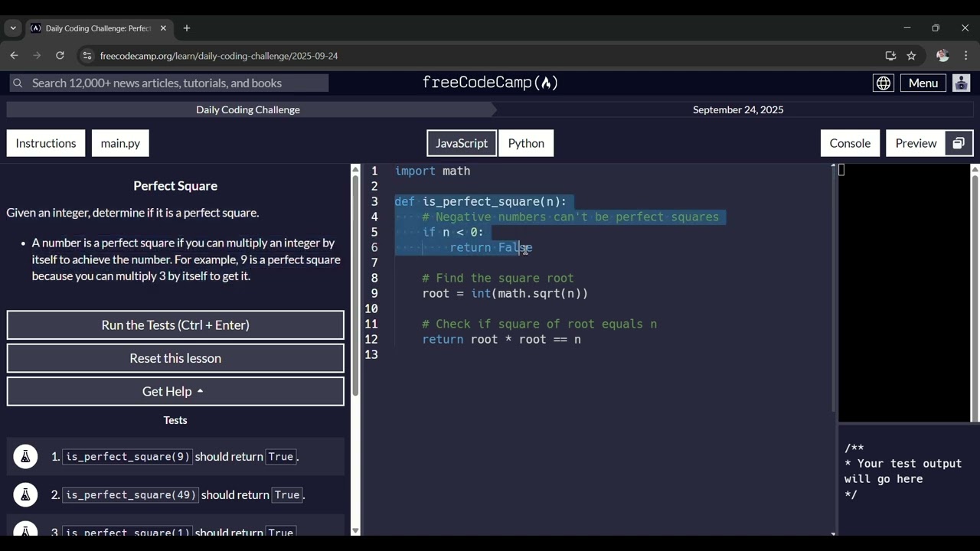Switch challenge language to Python
Image resolution: width=980 pixels, height=551 pixels.
[x=526, y=143]
